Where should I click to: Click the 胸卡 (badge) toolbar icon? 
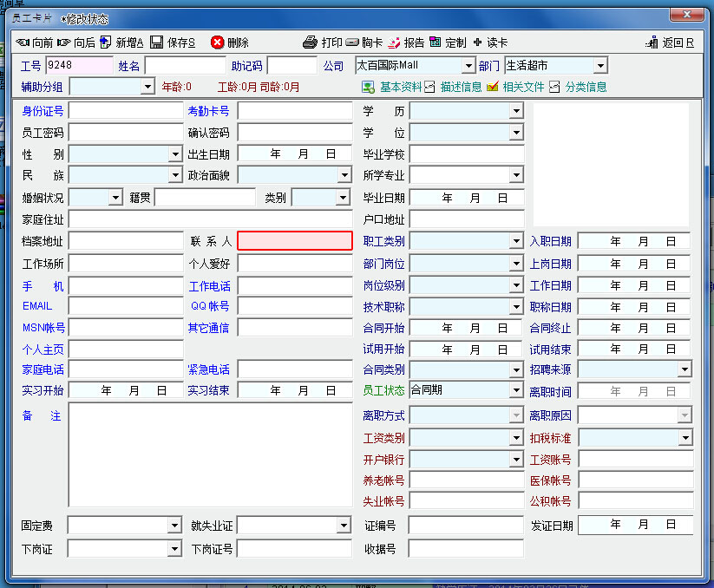[352, 42]
